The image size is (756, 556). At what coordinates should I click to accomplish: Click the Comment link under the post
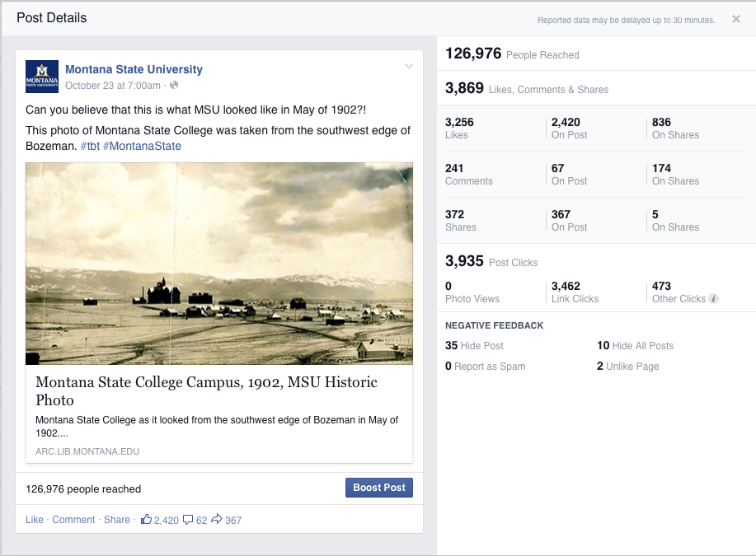pos(73,520)
